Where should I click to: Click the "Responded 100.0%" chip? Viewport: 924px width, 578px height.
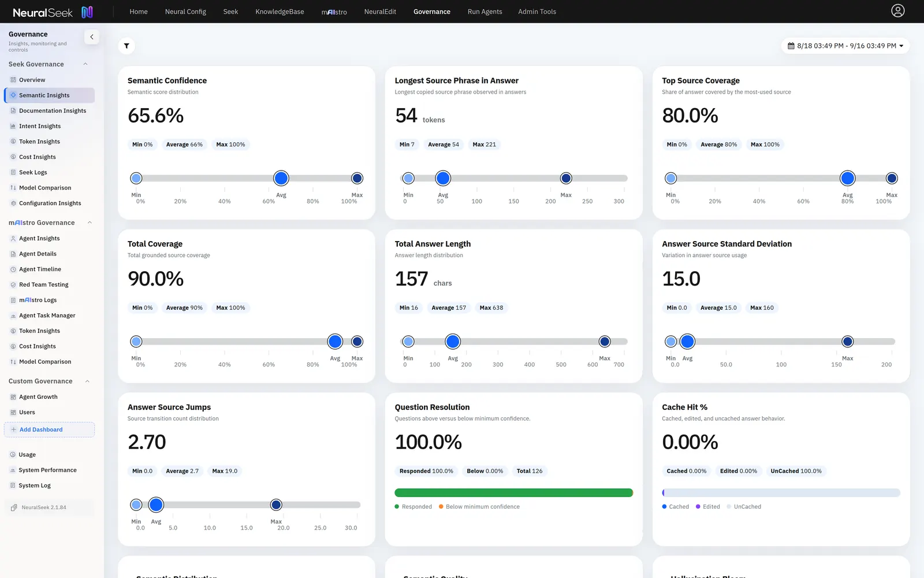click(426, 471)
